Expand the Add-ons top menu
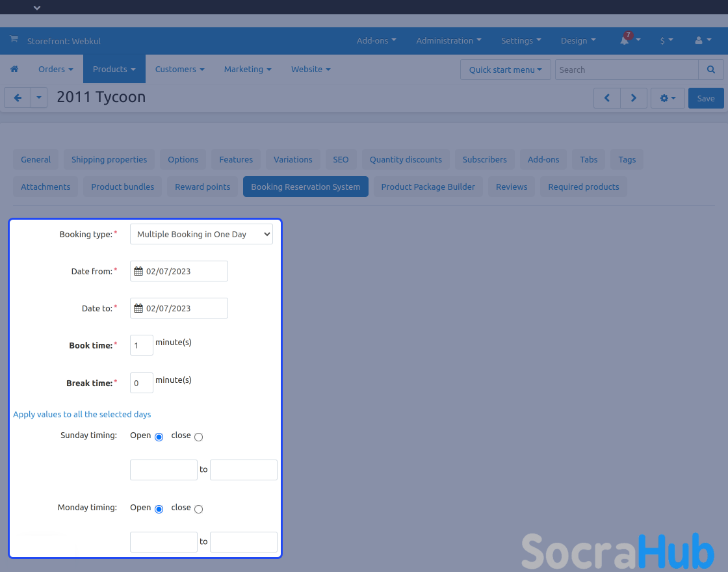The width and height of the screenshot is (728, 572). click(376, 40)
